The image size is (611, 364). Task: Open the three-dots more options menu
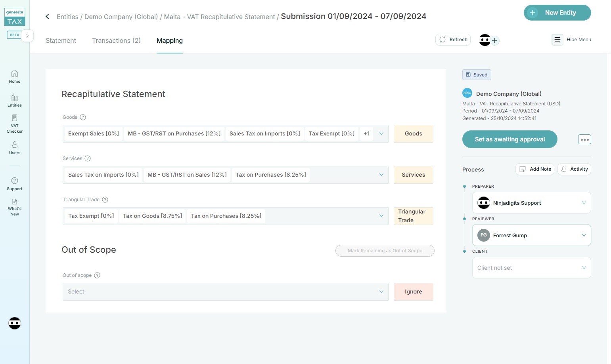coord(584,139)
